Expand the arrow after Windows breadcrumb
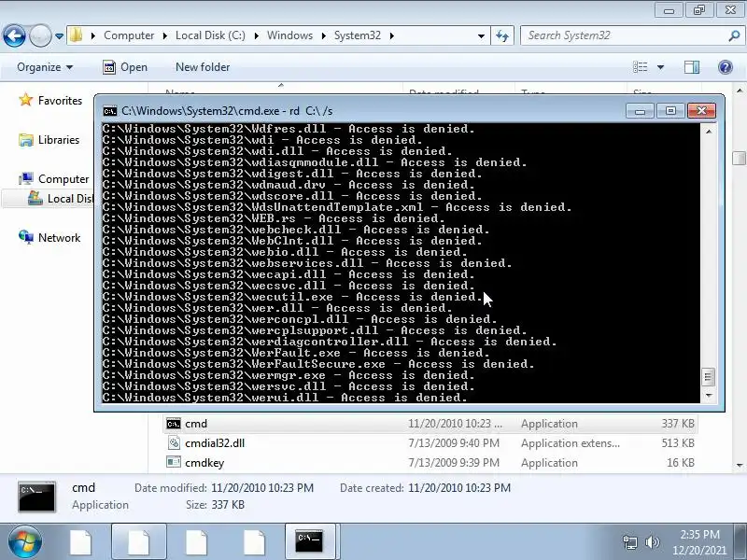 [323, 35]
